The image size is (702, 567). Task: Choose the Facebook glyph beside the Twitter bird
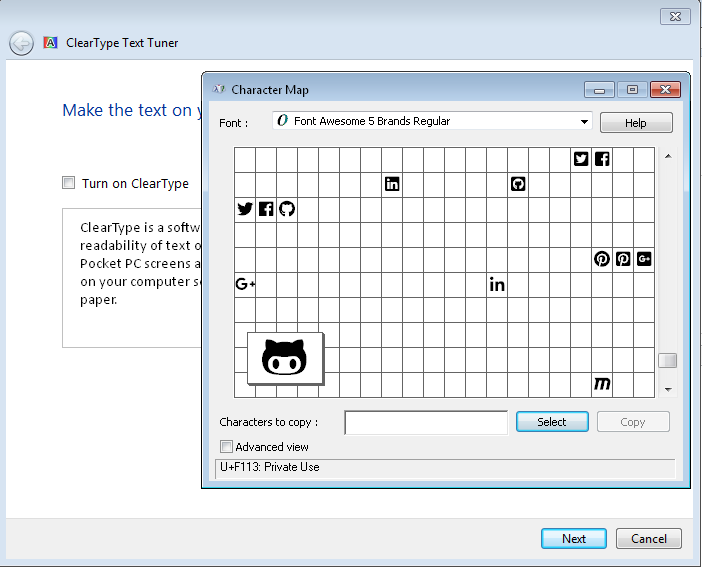(266, 209)
